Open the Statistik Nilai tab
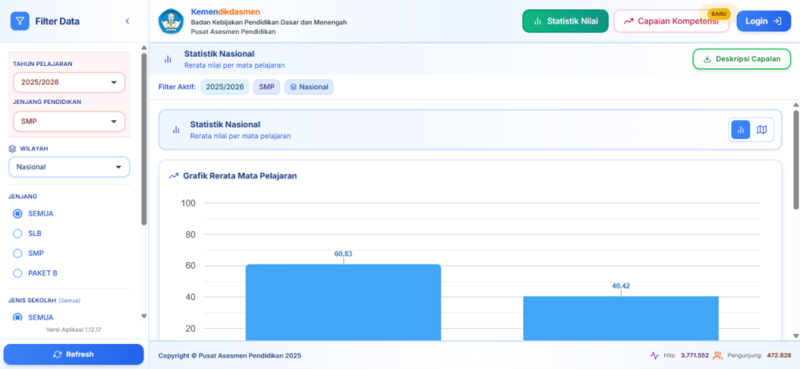Screen dimensions: 800x369 (565, 21)
